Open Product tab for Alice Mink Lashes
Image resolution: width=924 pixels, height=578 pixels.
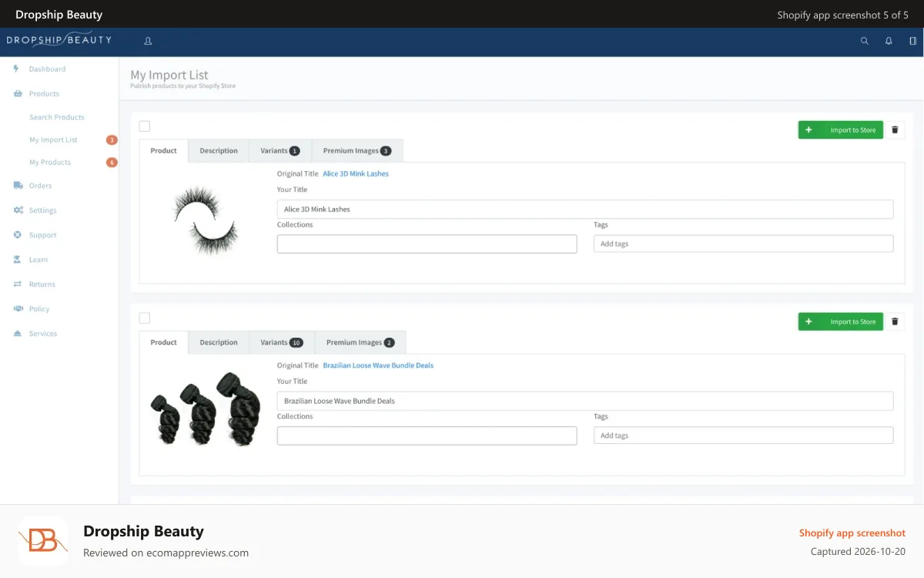click(x=163, y=150)
